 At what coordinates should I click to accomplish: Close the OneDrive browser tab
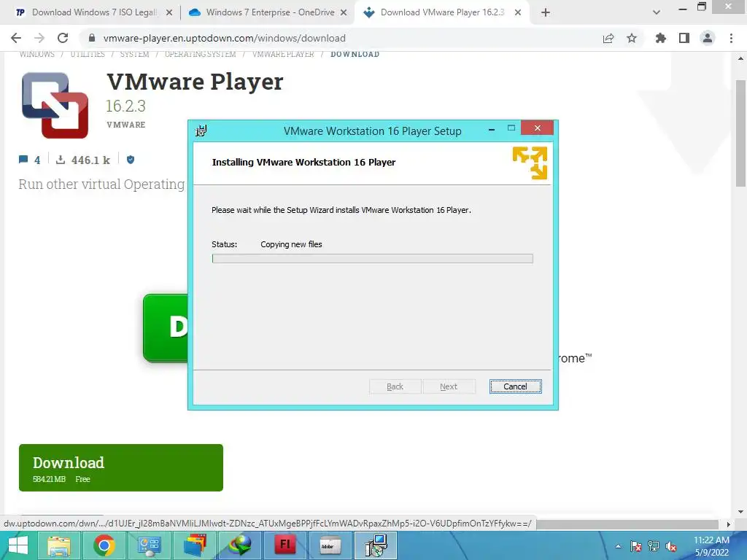pyautogui.click(x=344, y=12)
